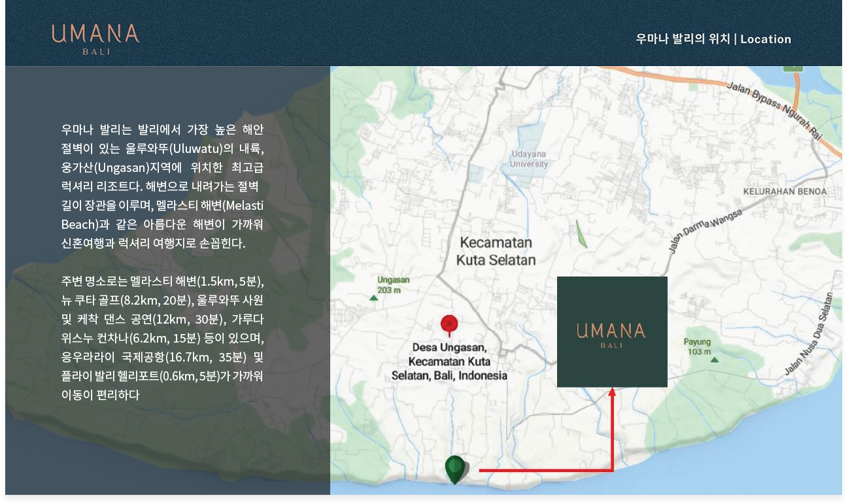
Task: Click the '(Melasti' text in first paragraph
Action: 243,205
